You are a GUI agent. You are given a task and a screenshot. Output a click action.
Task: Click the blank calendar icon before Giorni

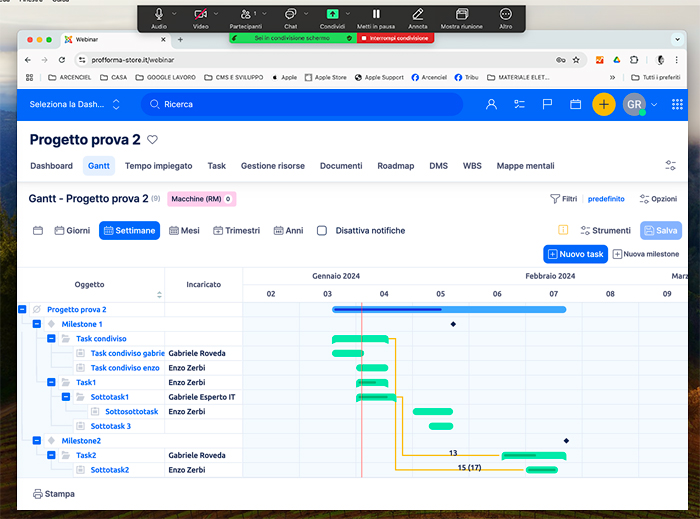click(x=38, y=231)
